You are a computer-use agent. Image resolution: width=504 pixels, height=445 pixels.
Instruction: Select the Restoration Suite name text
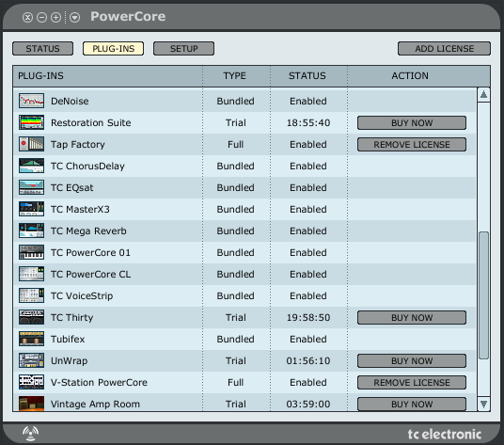click(91, 122)
